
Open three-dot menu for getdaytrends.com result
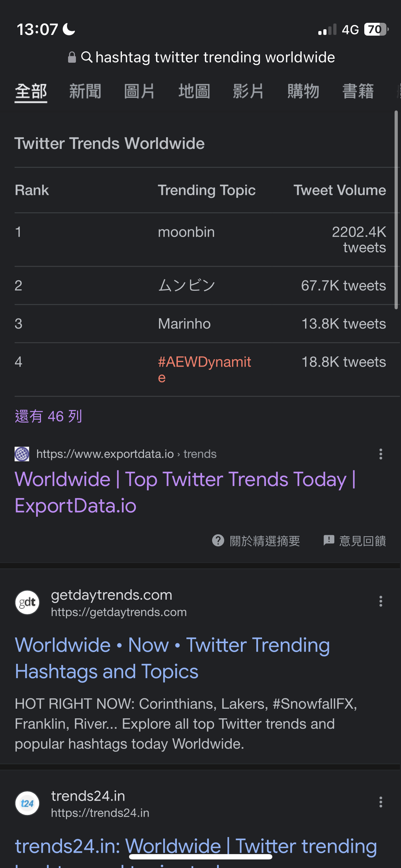(381, 601)
